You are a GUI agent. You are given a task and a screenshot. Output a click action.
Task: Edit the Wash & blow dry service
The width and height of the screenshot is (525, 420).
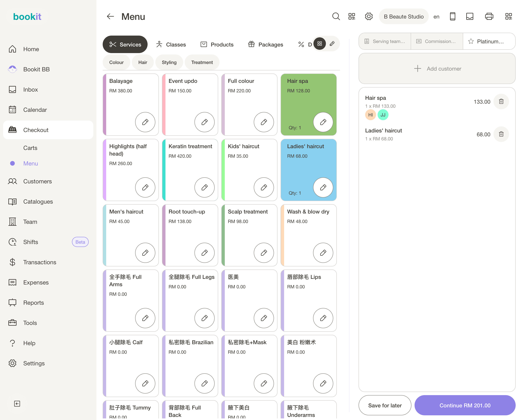323,253
